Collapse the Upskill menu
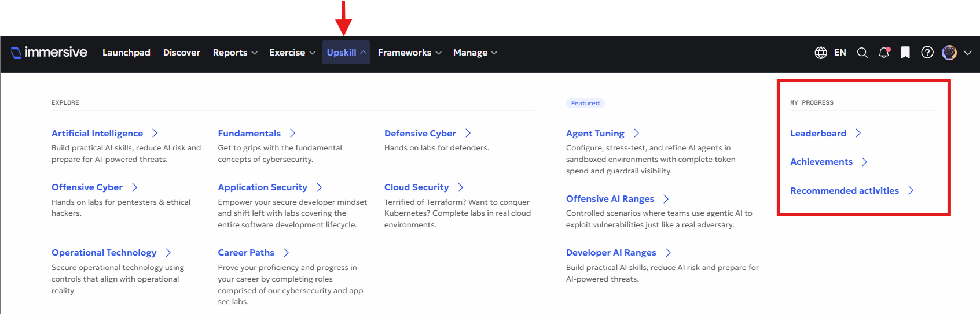The height and width of the screenshot is (314, 980). [x=346, y=53]
